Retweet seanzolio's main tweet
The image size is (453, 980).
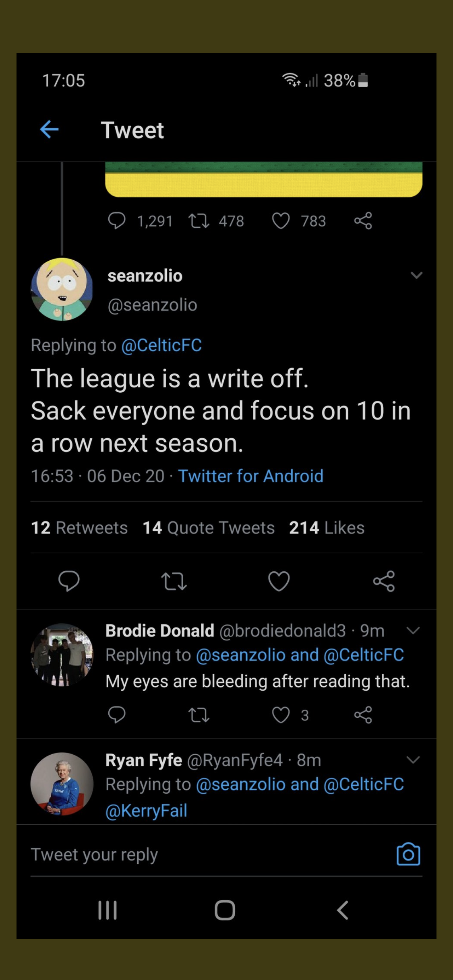tap(174, 581)
